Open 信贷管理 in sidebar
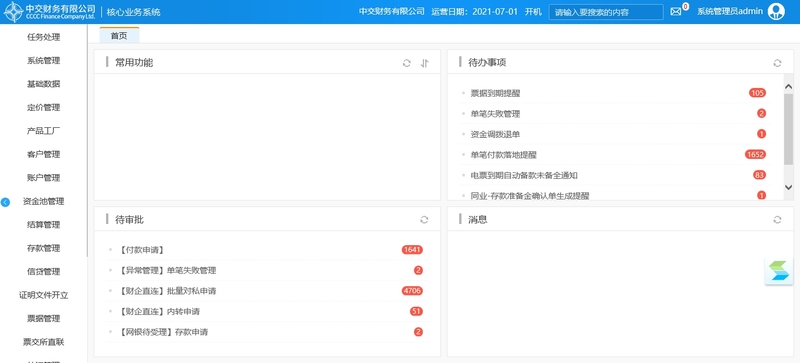Viewport: 800px width, 363px height. point(43,272)
